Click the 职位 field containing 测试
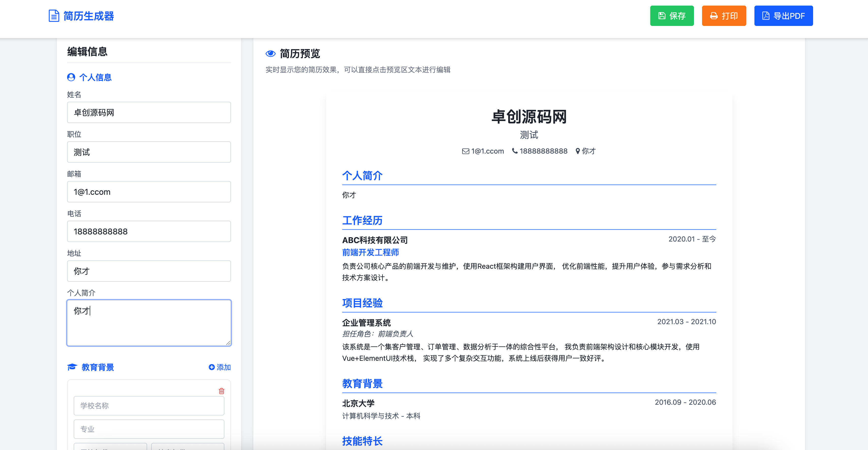 (x=149, y=152)
